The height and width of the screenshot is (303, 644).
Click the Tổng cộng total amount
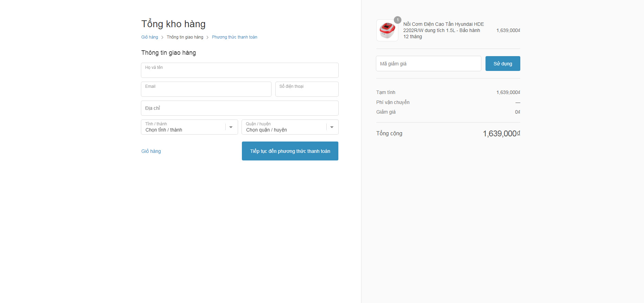501,134
